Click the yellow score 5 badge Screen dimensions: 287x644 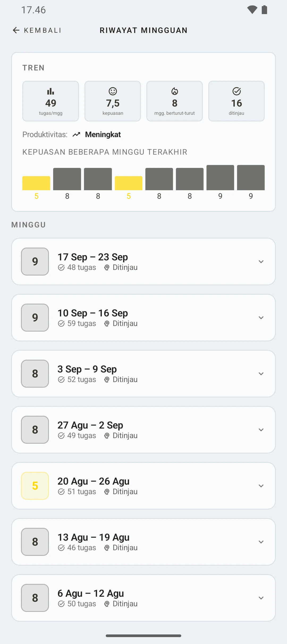pyautogui.click(x=35, y=486)
